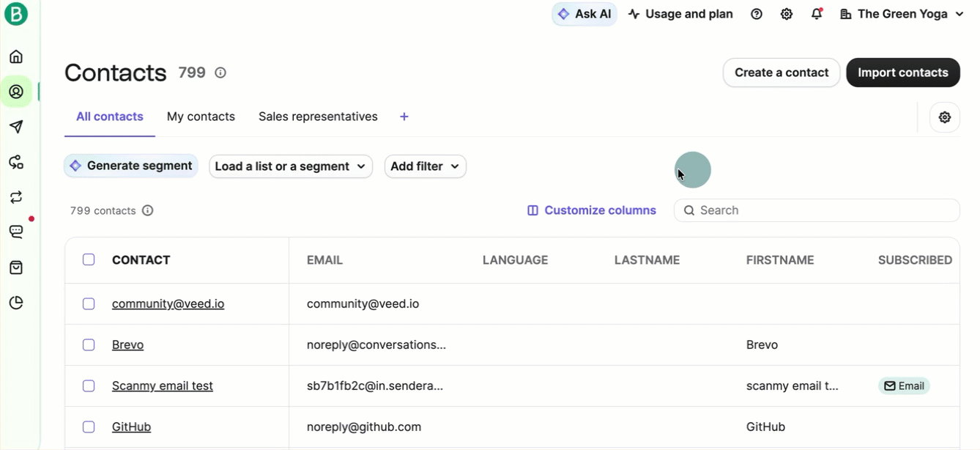The height and width of the screenshot is (450, 980).
Task: Tick the checkbox for community@veed.io
Action: tap(89, 303)
